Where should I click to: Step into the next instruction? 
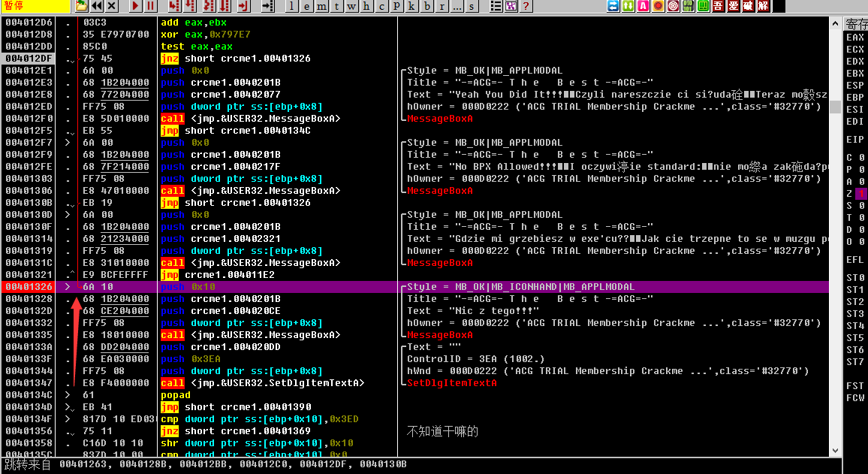pos(174,7)
